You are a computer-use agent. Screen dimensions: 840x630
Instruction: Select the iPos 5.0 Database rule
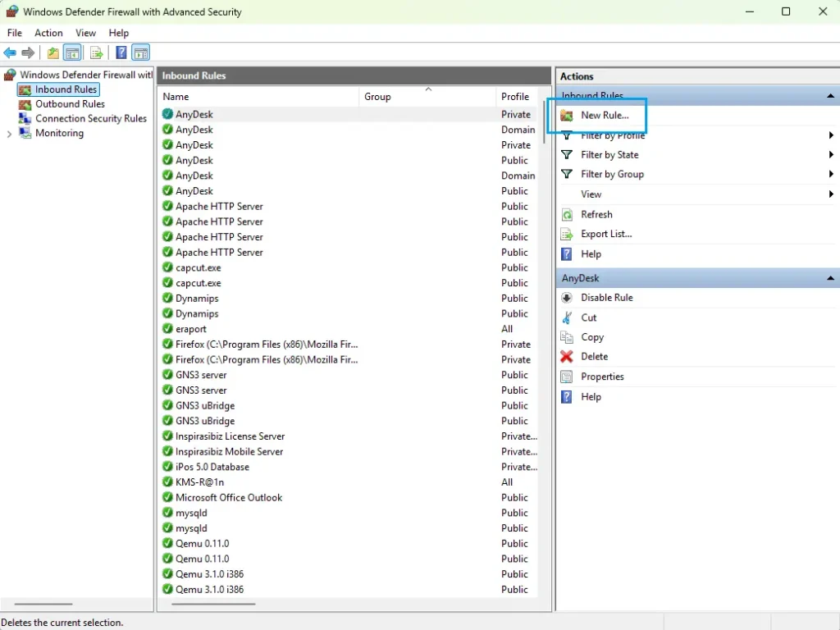348,467
